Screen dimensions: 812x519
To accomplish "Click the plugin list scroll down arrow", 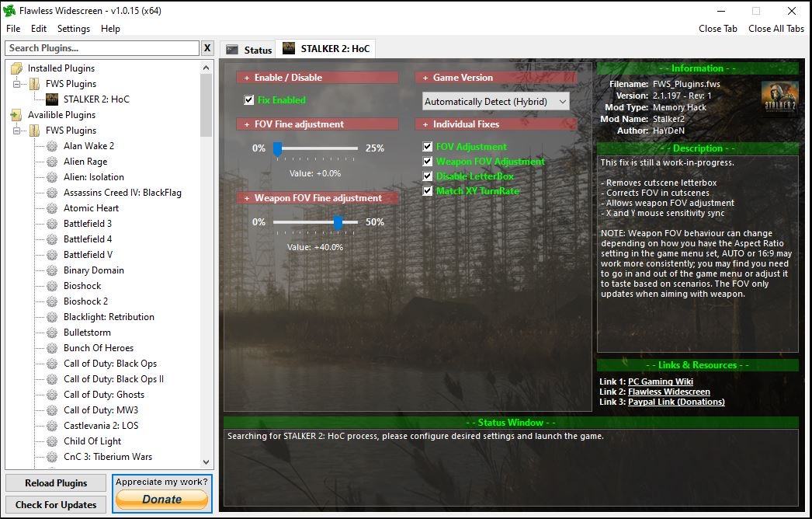I will tap(206, 462).
